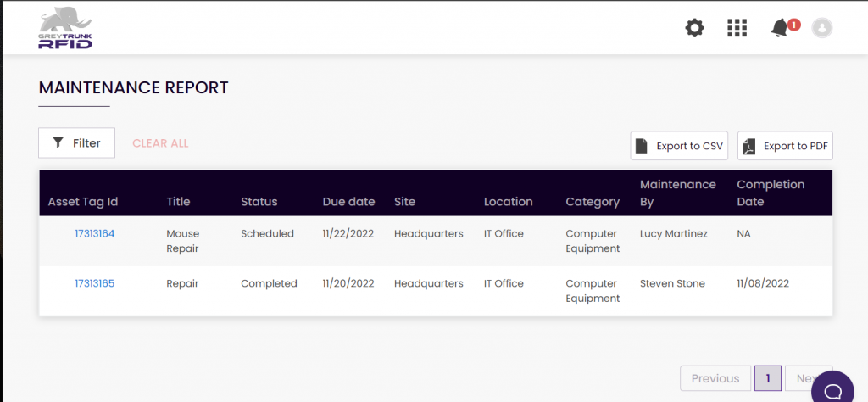Select the NA completion date cell

pos(743,234)
